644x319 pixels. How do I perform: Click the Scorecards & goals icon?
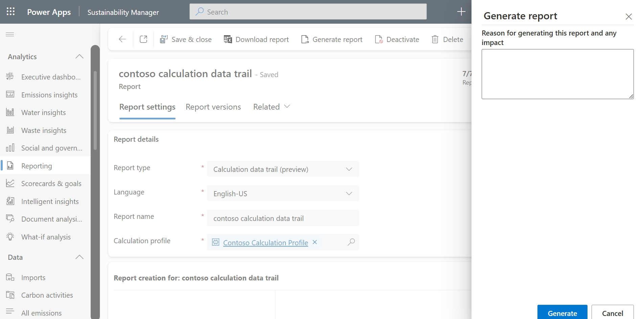pyautogui.click(x=10, y=183)
